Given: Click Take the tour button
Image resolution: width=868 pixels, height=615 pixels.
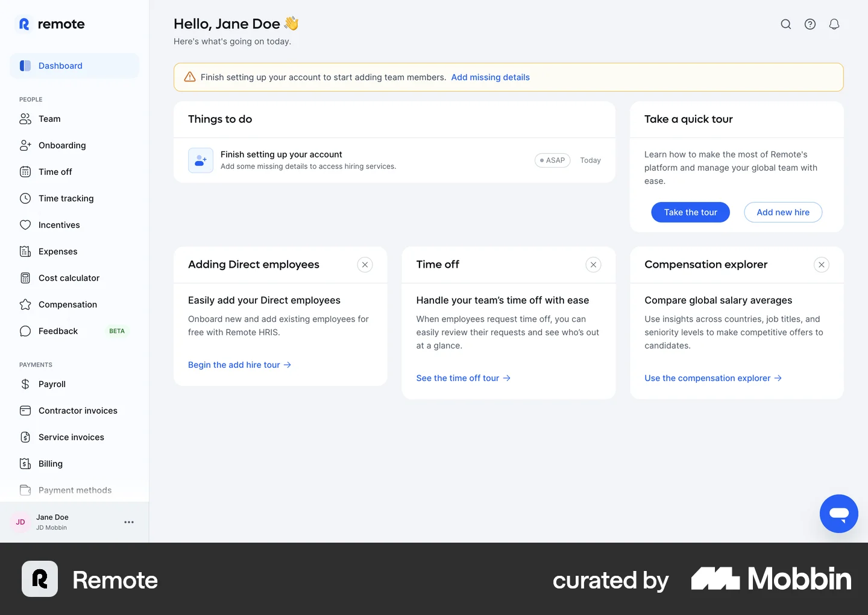Looking at the screenshot, I should (x=690, y=212).
